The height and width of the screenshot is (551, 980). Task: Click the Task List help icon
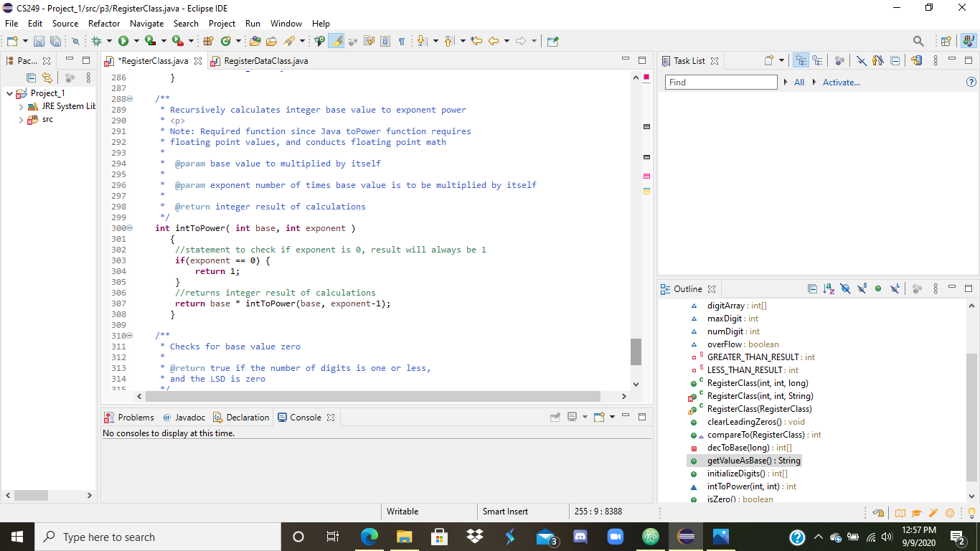pyautogui.click(x=971, y=83)
